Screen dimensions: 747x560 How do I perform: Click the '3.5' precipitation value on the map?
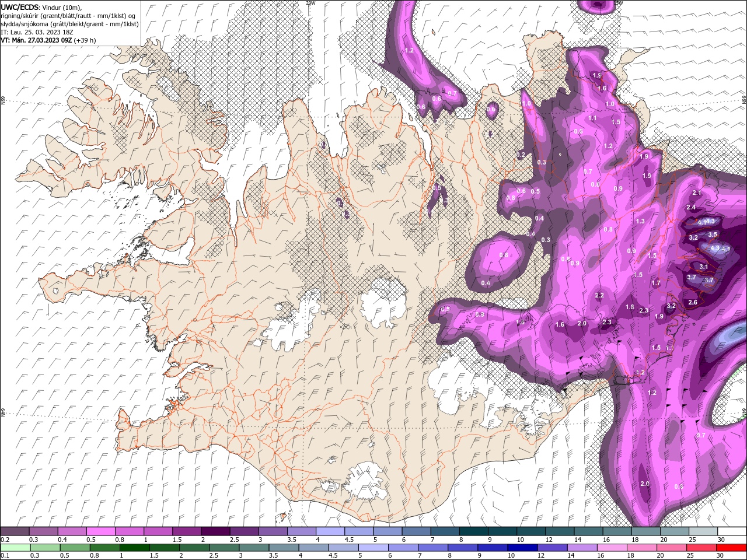(713, 235)
